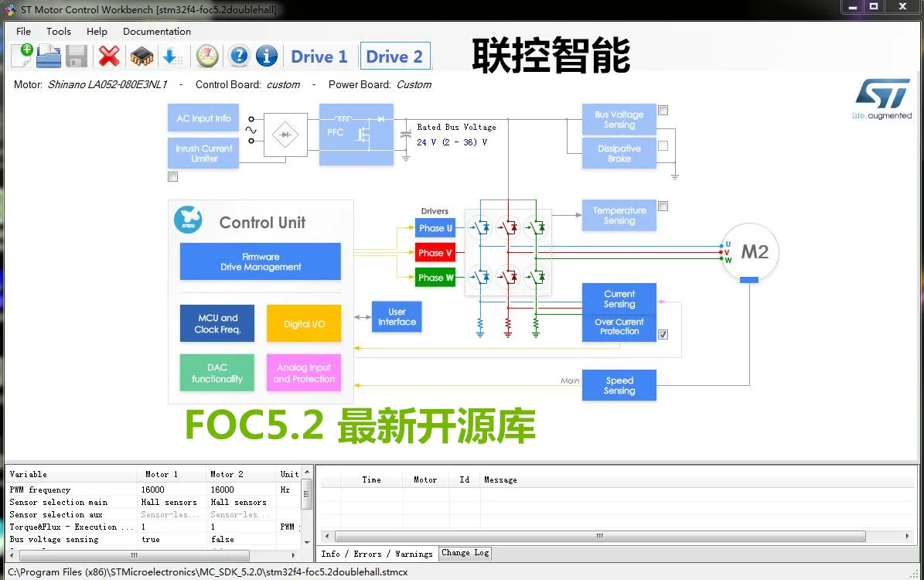Select the M2 motor circle

click(x=749, y=252)
